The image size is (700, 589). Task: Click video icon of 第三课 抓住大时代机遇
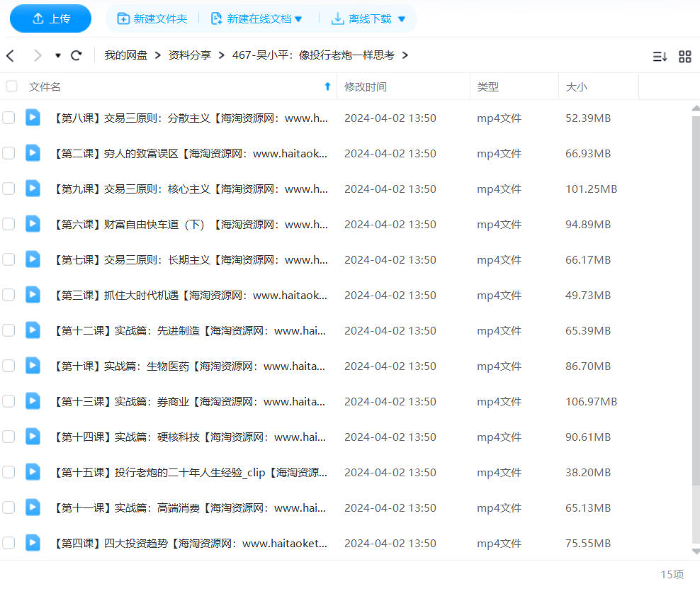click(33, 295)
